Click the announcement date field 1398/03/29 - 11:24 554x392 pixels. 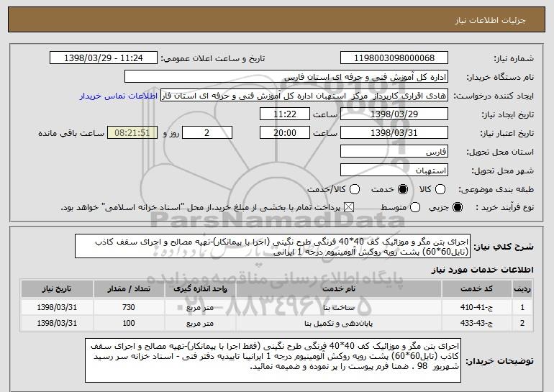pyautogui.click(x=104, y=58)
